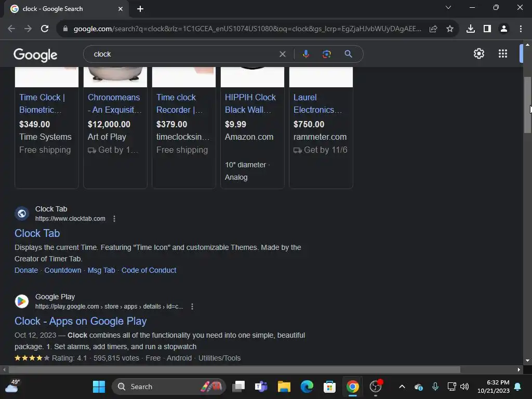The image size is (532, 399).
Task: Click the Chronomeans product image
Action: click(115, 77)
